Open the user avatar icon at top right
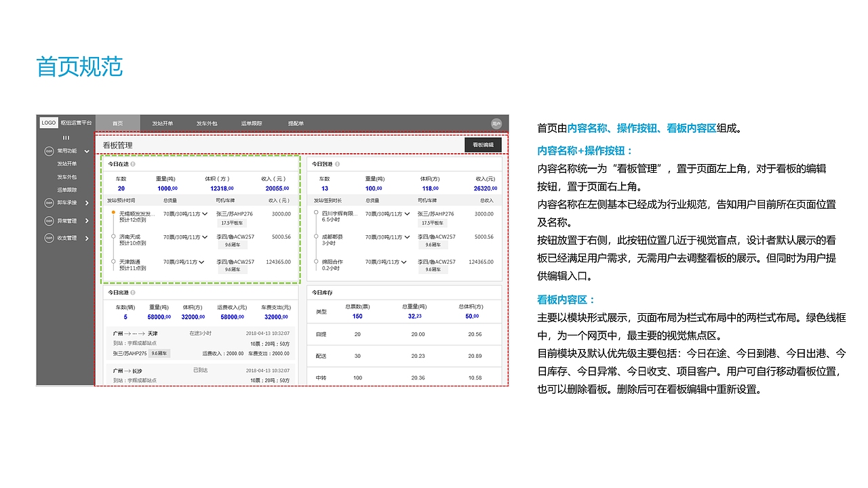 496,123
